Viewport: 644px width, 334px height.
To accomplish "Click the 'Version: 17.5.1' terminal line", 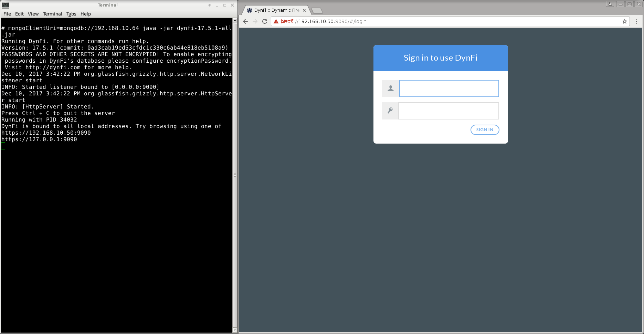I will point(115,48).
